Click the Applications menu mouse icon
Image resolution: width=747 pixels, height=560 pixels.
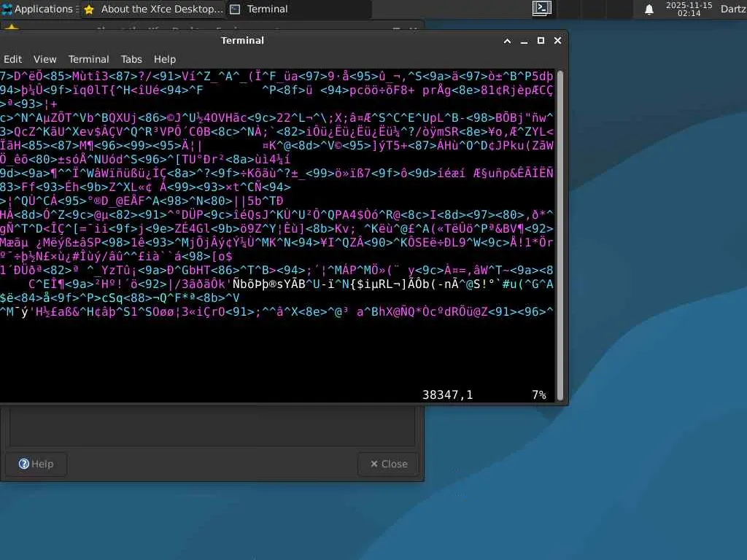7,9
